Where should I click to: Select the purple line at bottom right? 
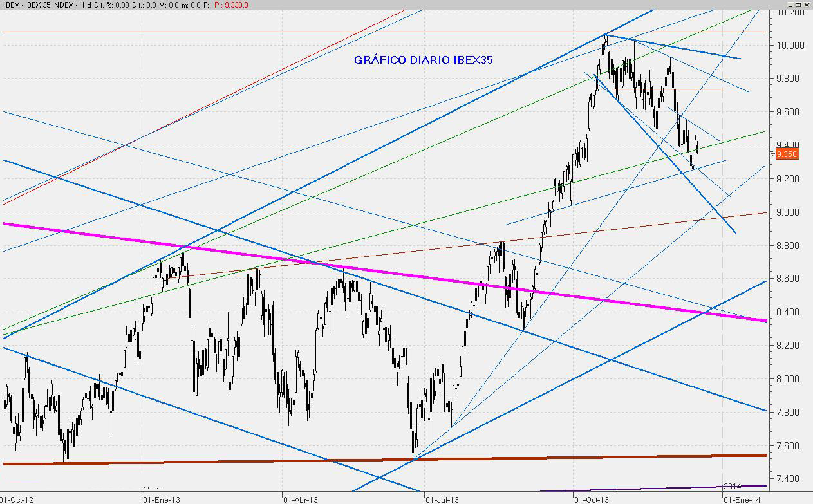[x=644, y=488]
